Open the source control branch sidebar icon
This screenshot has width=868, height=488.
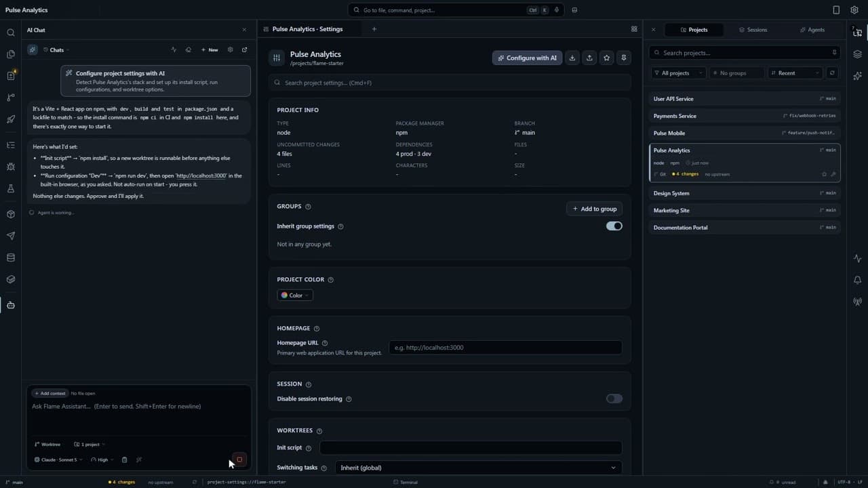click(10, 98)
